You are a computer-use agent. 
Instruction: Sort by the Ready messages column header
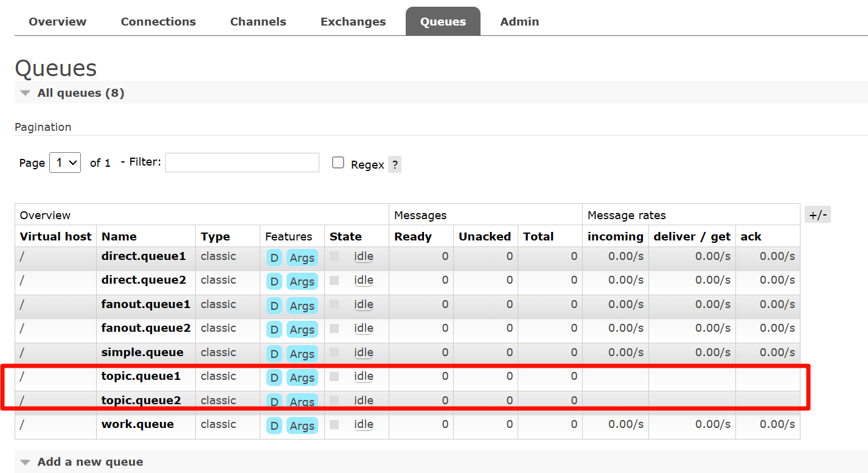(x=413, y=237)
